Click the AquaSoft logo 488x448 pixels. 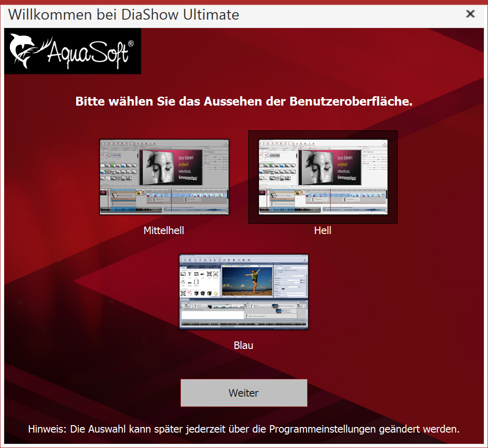(x=72, y=51)
